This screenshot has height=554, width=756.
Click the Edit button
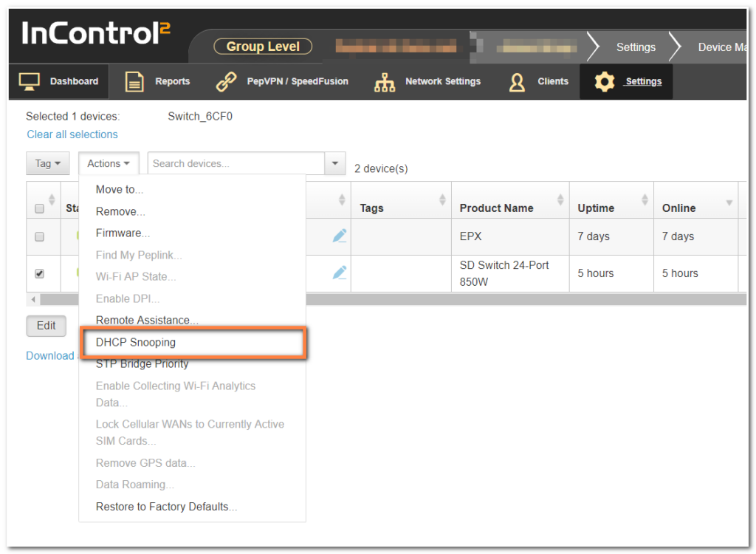coord(47,326)
